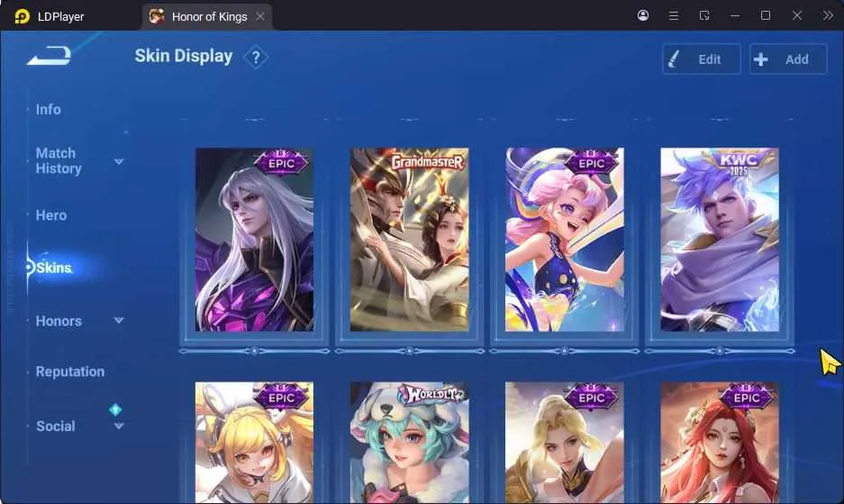Image resolution: width=844 pixels, height=504 pixels.
Task: Open the Skin Display help question mark
Action: click(x=256, y=57)
